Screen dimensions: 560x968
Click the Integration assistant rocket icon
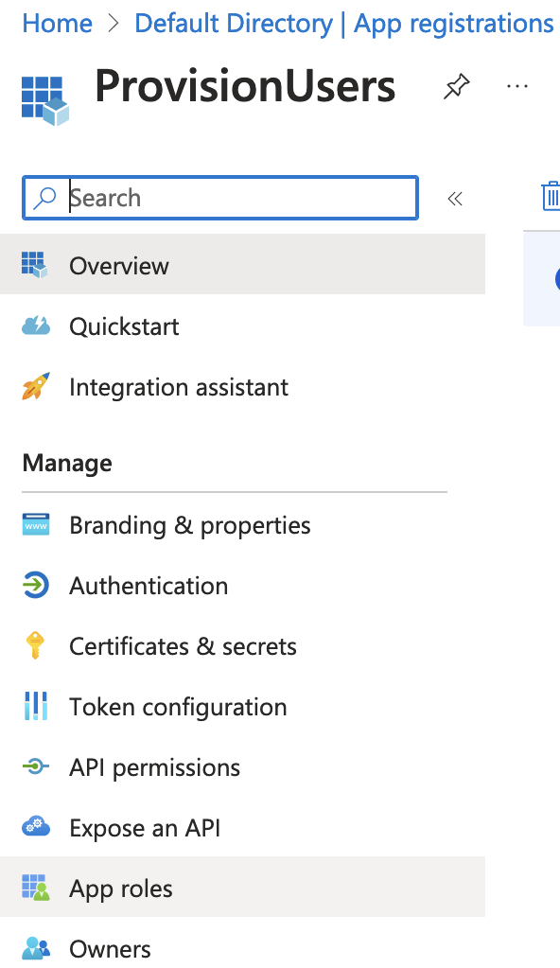[x=36, y=386]
